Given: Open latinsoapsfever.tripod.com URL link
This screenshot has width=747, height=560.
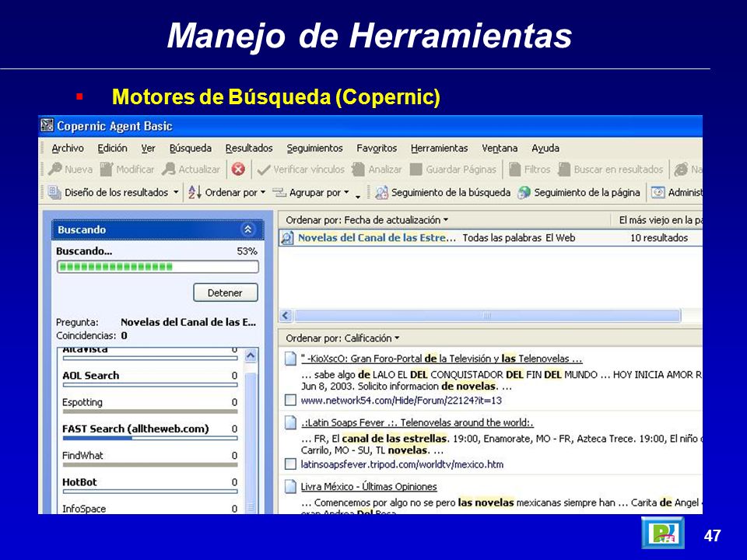Looking at the screenshot, I should coord(402,464).
